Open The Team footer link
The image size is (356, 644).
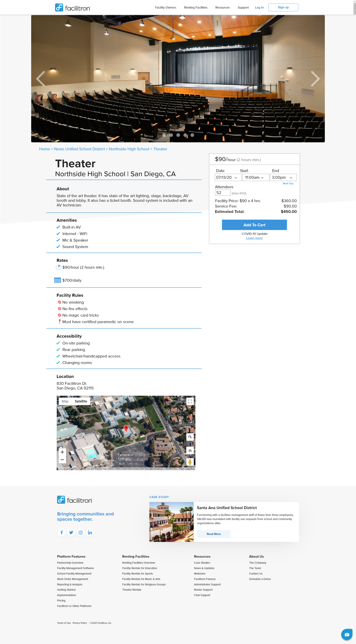tap(255, 568)
